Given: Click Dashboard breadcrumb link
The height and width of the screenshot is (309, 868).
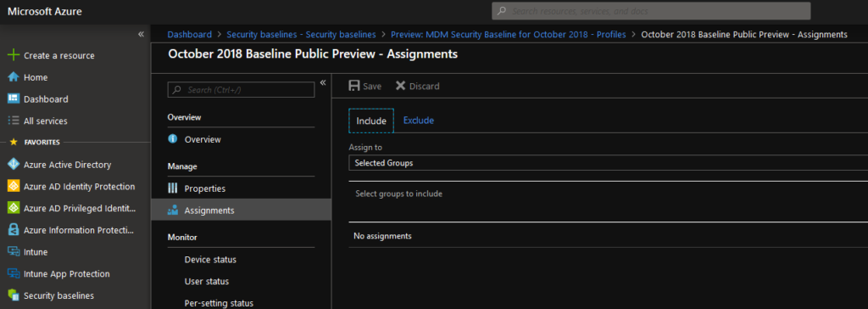Looking at the screenshot, I should tap(189, 35).
